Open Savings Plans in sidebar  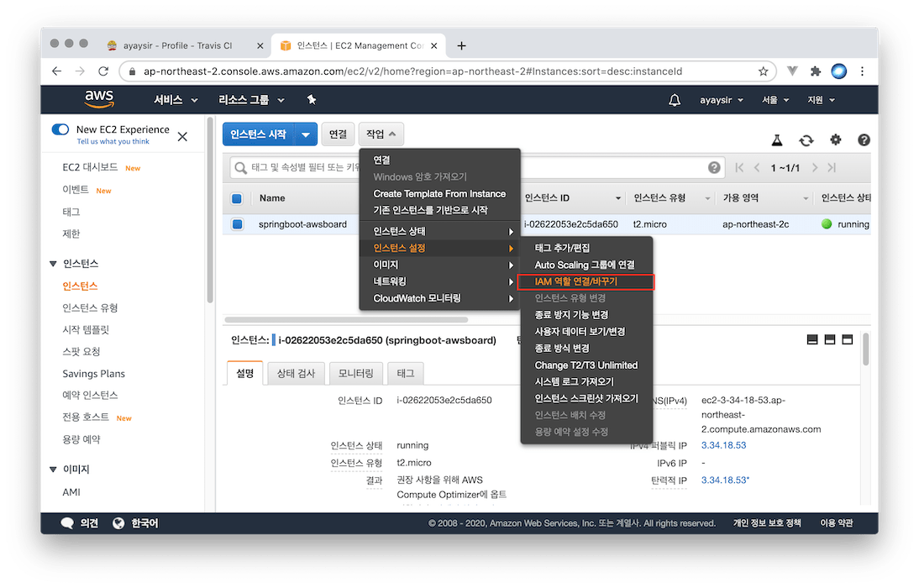coord(93,374)
